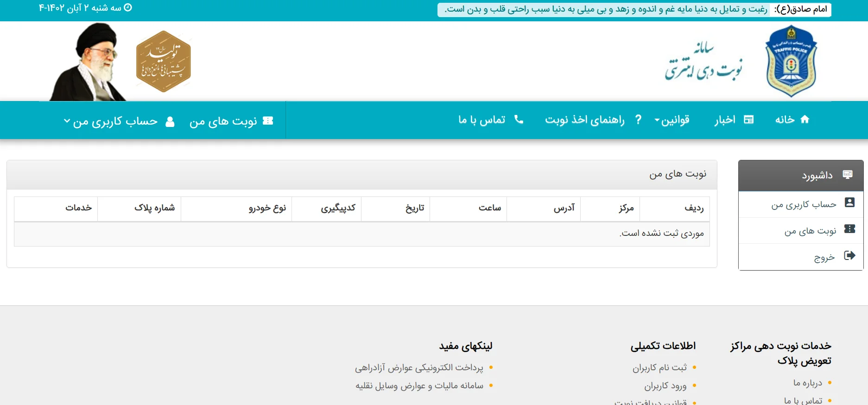This screenshot has height=405, width=868.
Task: Click the نوع خودرو column header
Action: pyautogui.click(x=236, y=209)
